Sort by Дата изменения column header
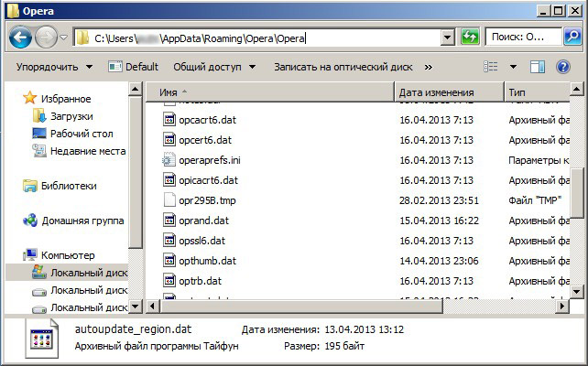The height and width of the screenshot is (366, 588). [450, 92]
